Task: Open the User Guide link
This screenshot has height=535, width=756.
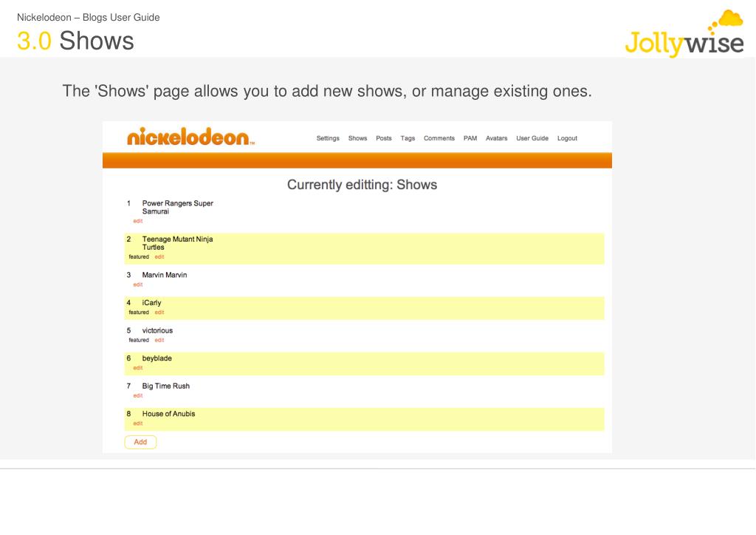Action: [x=532, y=138]
